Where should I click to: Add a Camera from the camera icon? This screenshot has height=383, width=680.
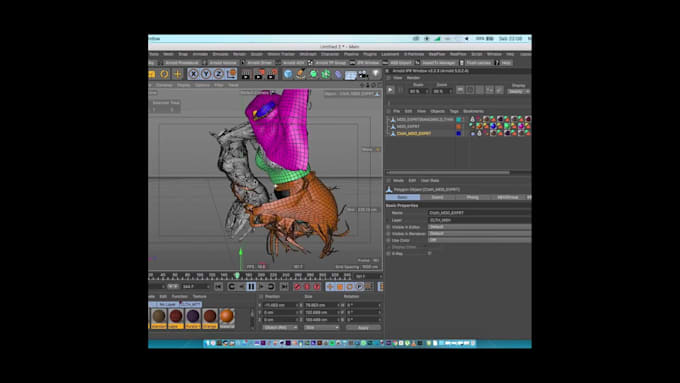(x=363, y=75)
